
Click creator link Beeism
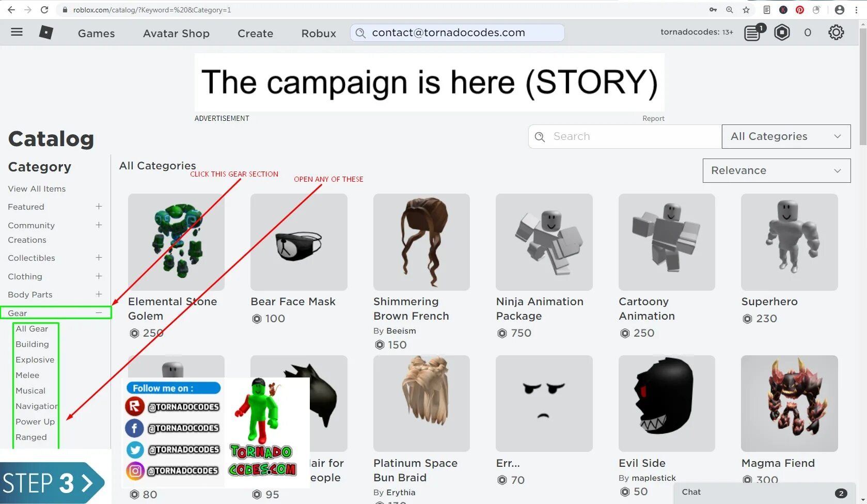coord(401,330)
